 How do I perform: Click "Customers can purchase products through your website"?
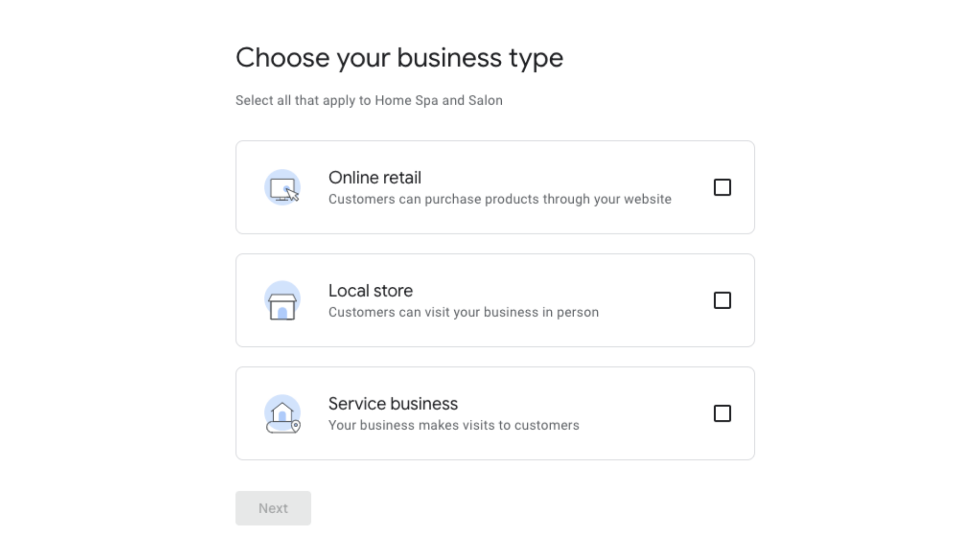click(500, 199)
